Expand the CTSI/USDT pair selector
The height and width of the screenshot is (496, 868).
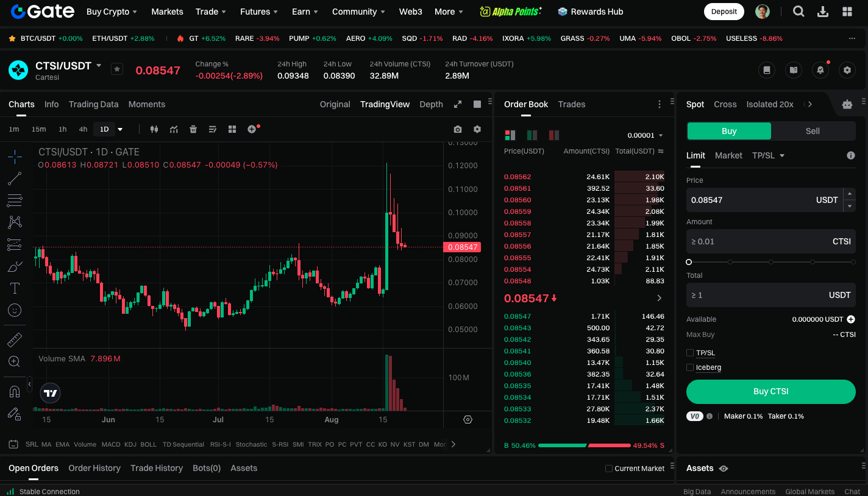(99, 65)
